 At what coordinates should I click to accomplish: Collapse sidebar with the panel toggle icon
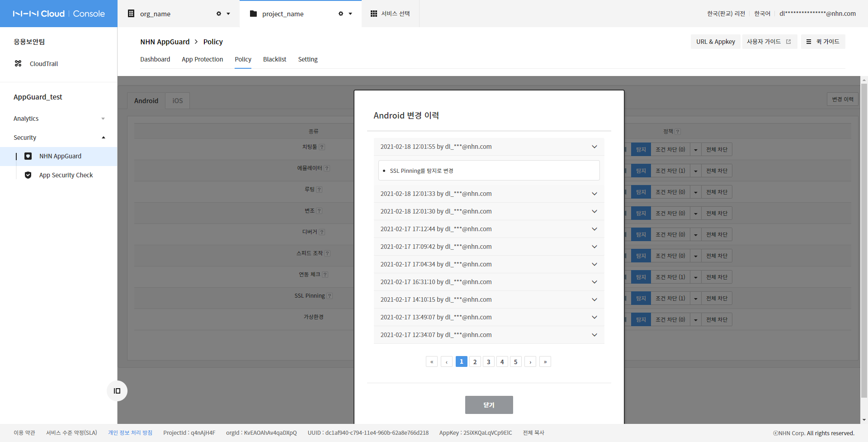(117, 391)
